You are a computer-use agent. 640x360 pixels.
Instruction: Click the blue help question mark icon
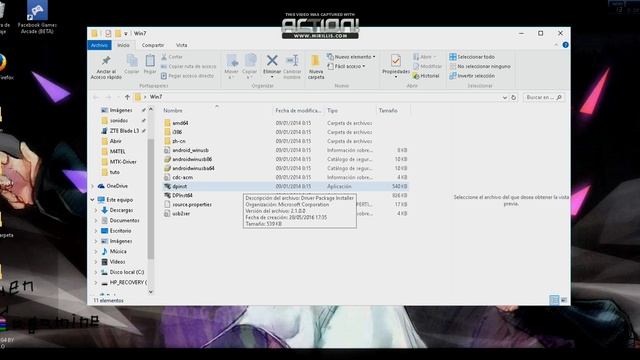(565, 45)
